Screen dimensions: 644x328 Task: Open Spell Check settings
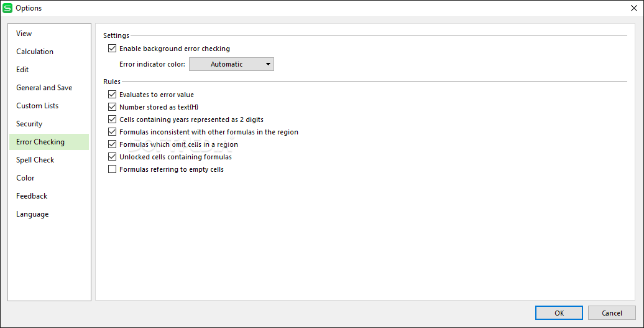49,160
